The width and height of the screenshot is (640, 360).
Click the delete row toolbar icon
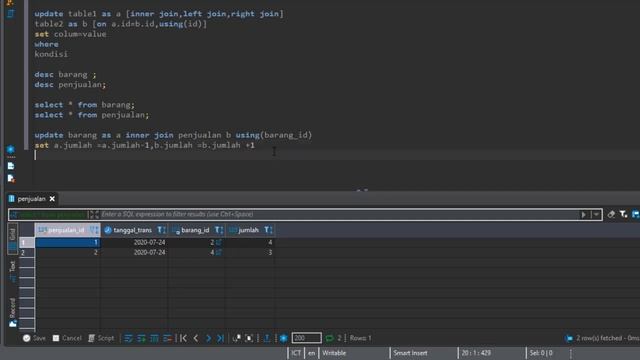(x=167, y=338)
